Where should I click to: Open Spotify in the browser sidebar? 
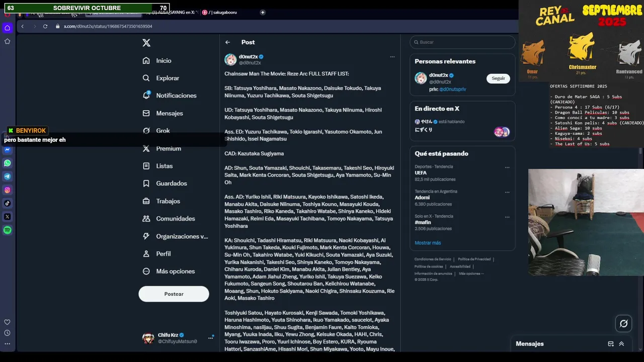[7, 230]
